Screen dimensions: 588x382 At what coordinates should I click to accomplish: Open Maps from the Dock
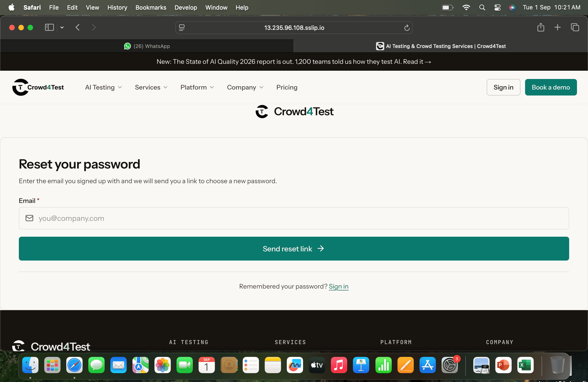[x=141, y=365]
